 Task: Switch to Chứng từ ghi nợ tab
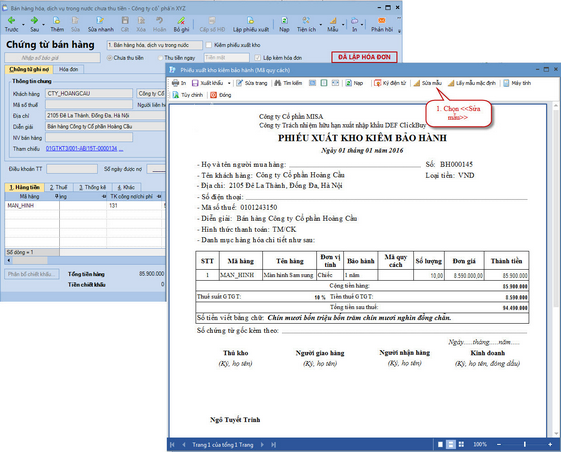coord(29,69)
